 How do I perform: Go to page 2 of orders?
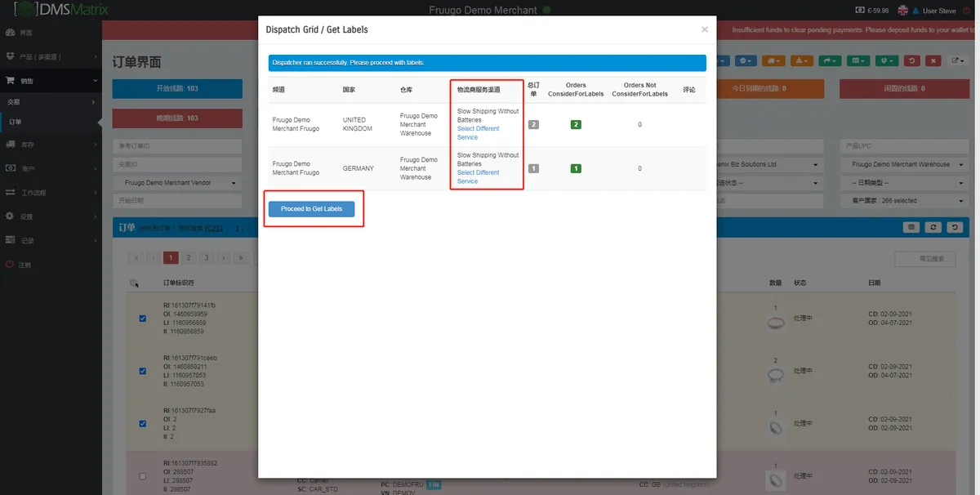pos(189,257)
